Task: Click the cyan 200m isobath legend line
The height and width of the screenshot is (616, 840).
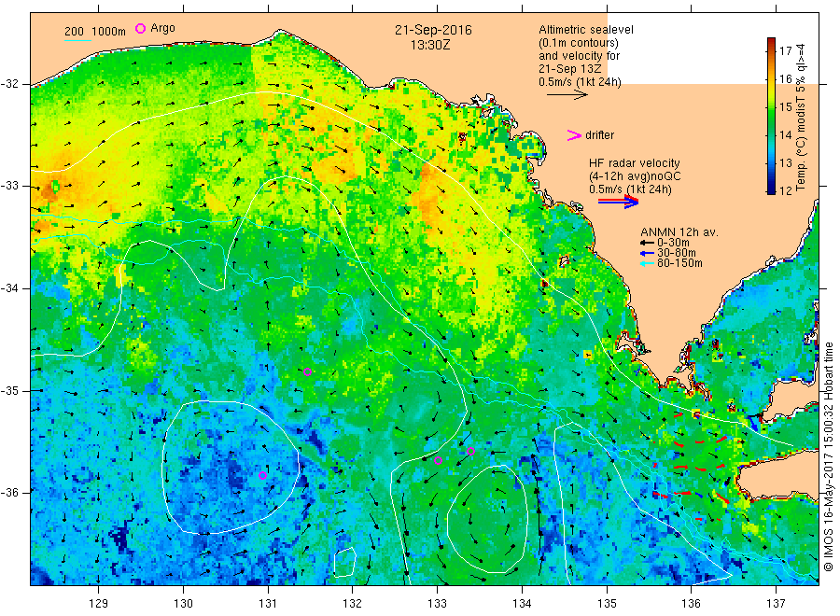Action: (x=77, y=39)
